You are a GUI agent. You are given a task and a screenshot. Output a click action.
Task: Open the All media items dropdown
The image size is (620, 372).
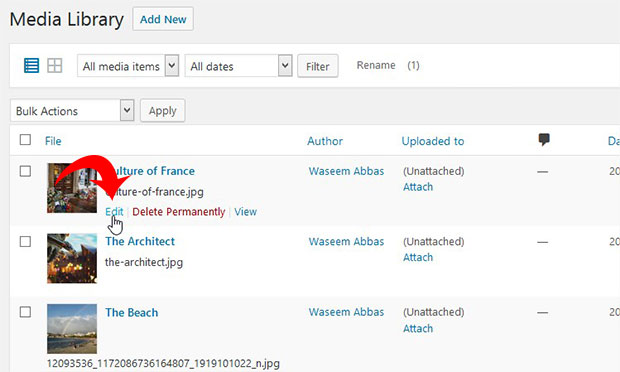coord(128,66)
